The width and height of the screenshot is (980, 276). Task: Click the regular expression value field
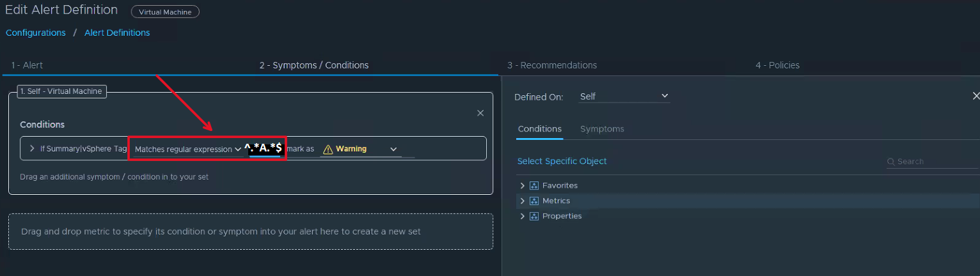tap(264, 149)
